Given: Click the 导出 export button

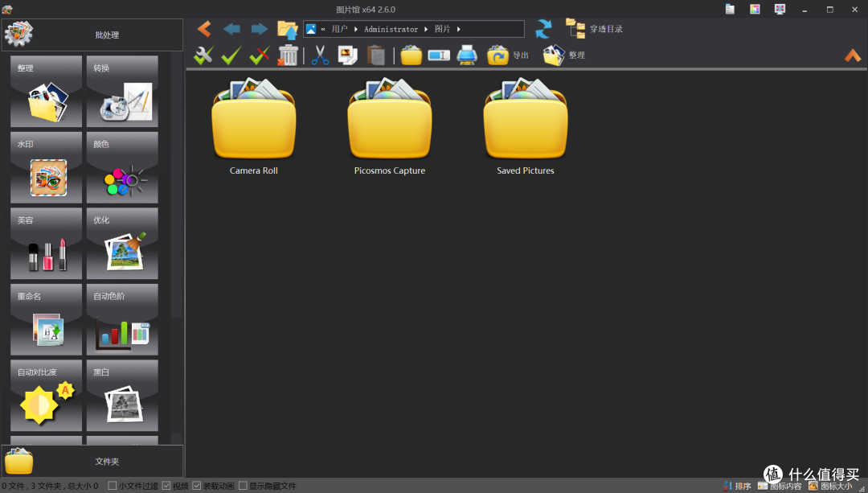Looking at the screenshot, I should pos(508,55).
